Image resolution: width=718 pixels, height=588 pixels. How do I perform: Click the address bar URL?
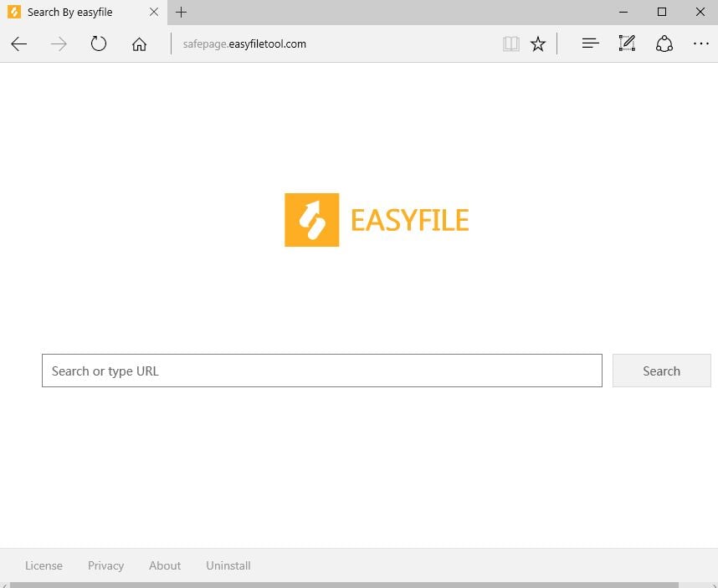(244, 44)
